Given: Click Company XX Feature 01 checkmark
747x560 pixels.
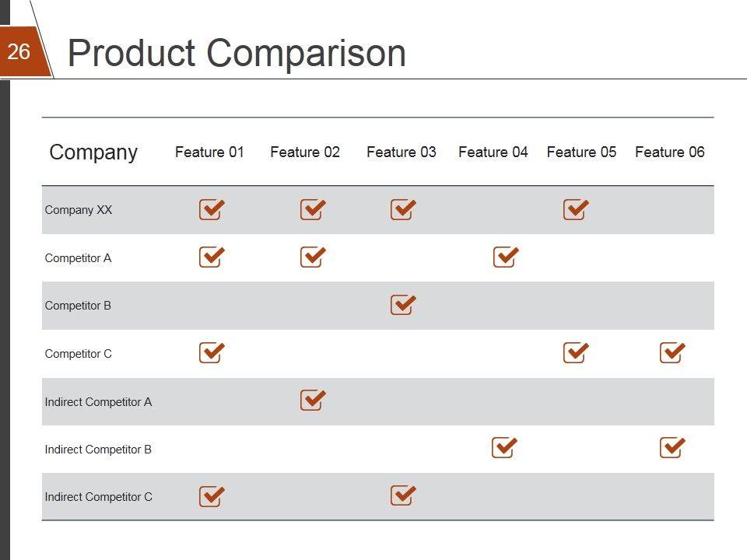Looking at the screenshot, I should tap(211, 210).
